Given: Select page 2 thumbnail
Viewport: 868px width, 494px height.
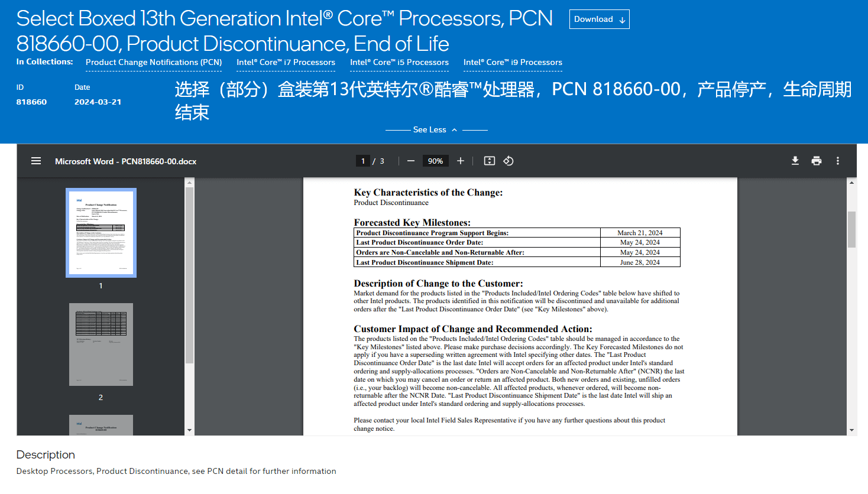Looking at the screenshot, I should click(101, 344).
